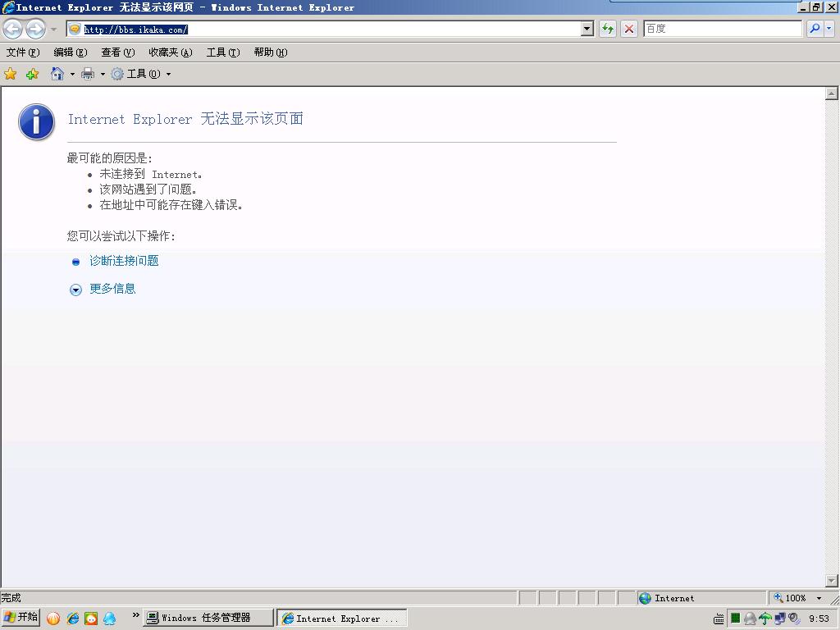Open the 收藏夹(A) menu
The height and width of the screenshot is (630, 840).
(171, 52)
